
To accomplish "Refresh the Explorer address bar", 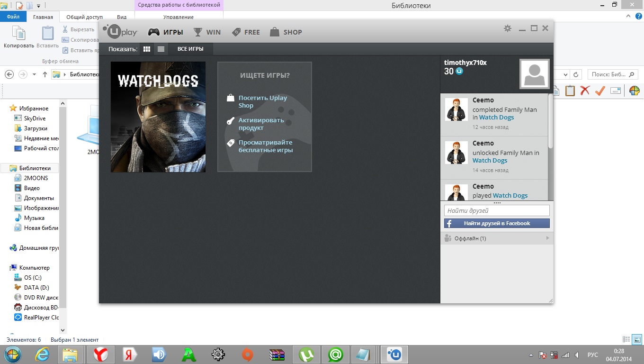I will click(576, 74).
